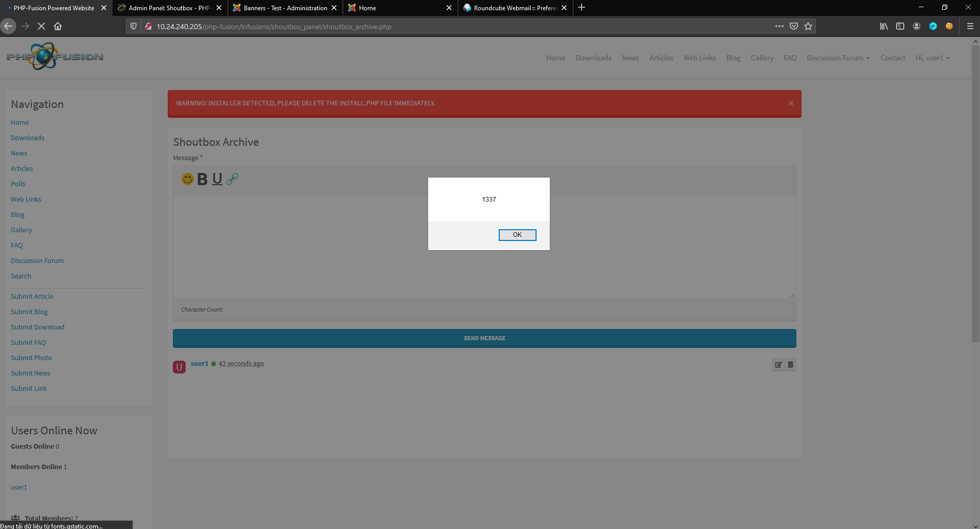Open Submit News sidebar link

(x=31, y=373)
